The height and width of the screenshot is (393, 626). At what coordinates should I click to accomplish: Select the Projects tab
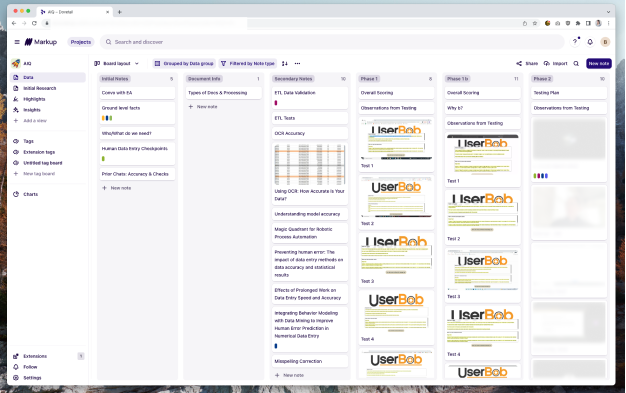pyautogui.click(x=81, y=42)
